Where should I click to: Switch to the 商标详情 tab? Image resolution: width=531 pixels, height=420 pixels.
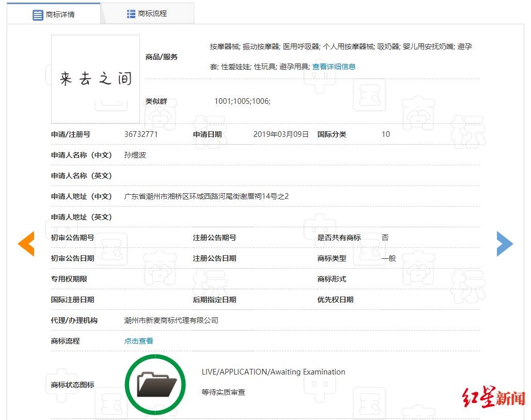[x=54, y=14]
